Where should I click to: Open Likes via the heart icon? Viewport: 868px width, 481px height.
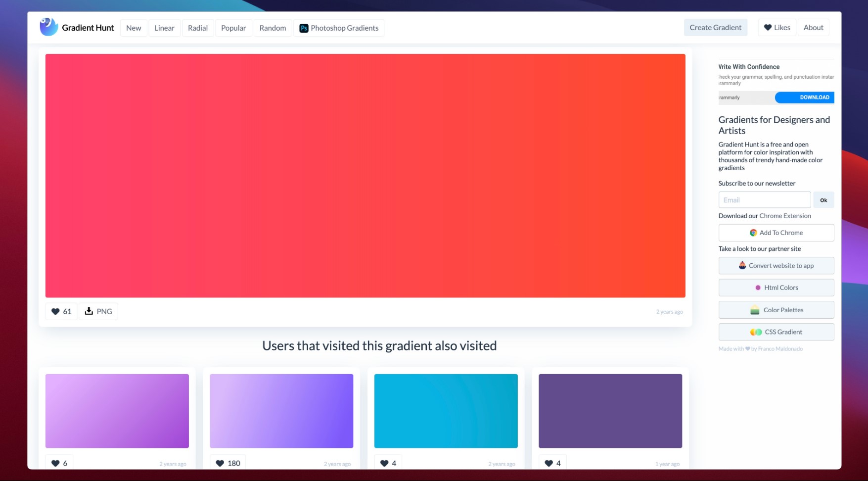point(768,28)
